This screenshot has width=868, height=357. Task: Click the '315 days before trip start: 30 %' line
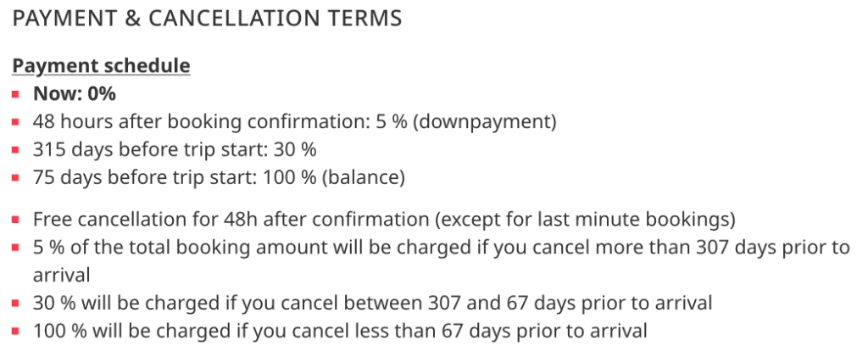coord(175,150)
